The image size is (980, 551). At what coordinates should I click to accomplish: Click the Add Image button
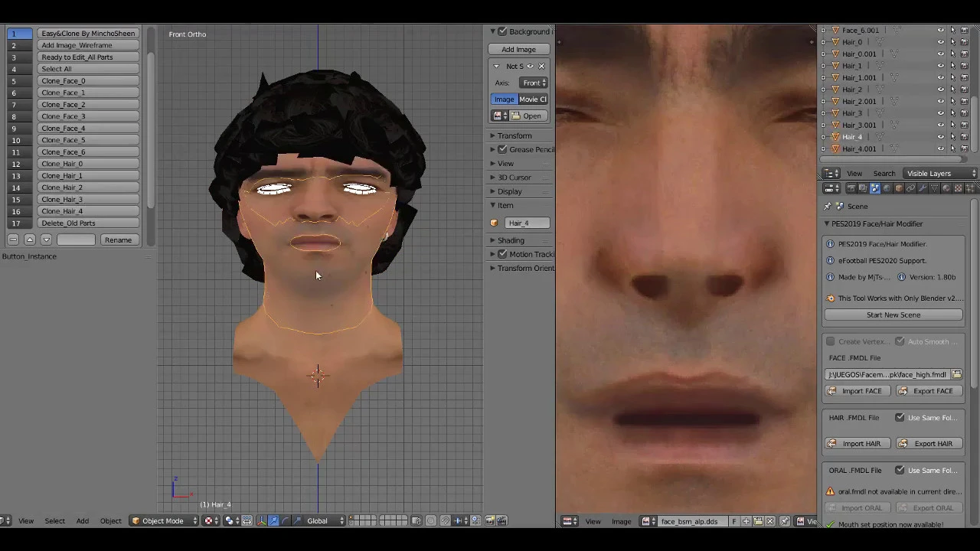click(x=518, y=49)
